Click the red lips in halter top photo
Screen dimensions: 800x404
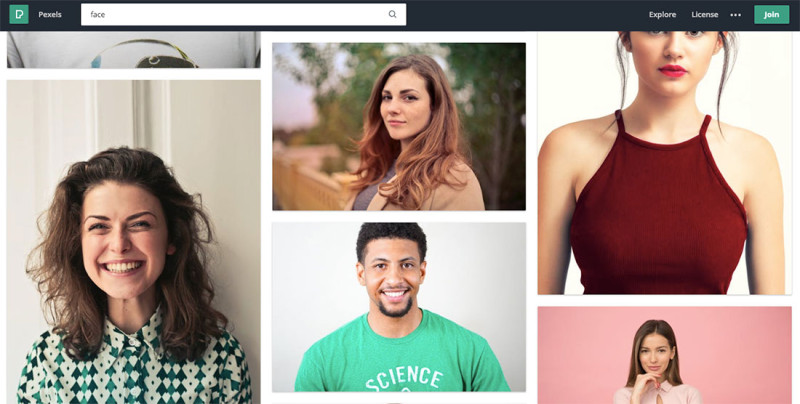tap(672, 70)
